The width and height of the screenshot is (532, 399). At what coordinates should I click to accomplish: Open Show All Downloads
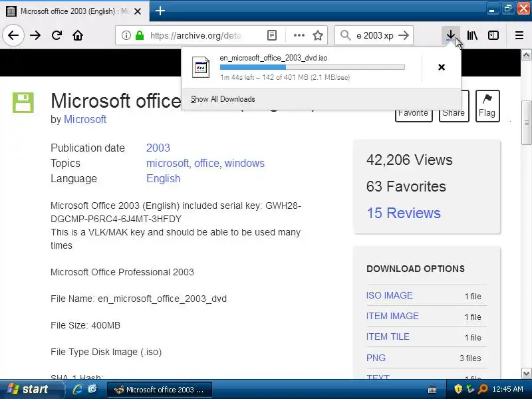click(223, 99)
